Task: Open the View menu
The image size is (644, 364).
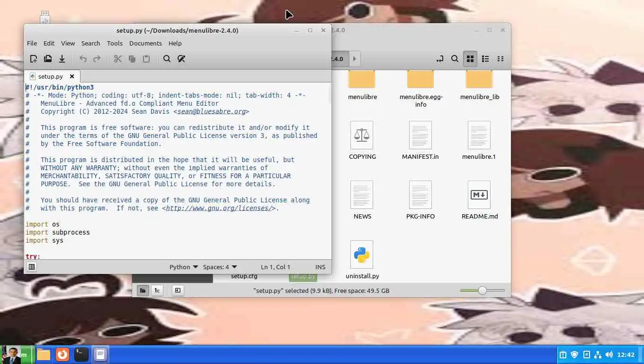Action: click(x=68, y=43)
